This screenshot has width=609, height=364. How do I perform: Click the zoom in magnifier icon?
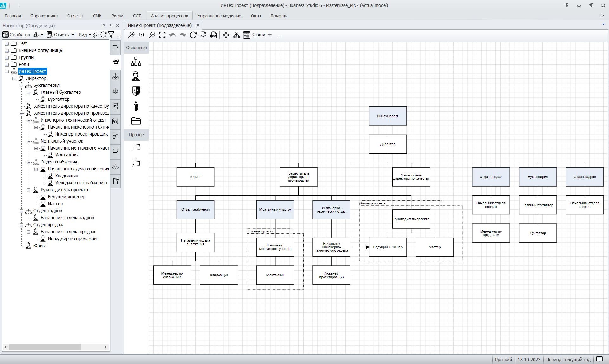[132, 35]
